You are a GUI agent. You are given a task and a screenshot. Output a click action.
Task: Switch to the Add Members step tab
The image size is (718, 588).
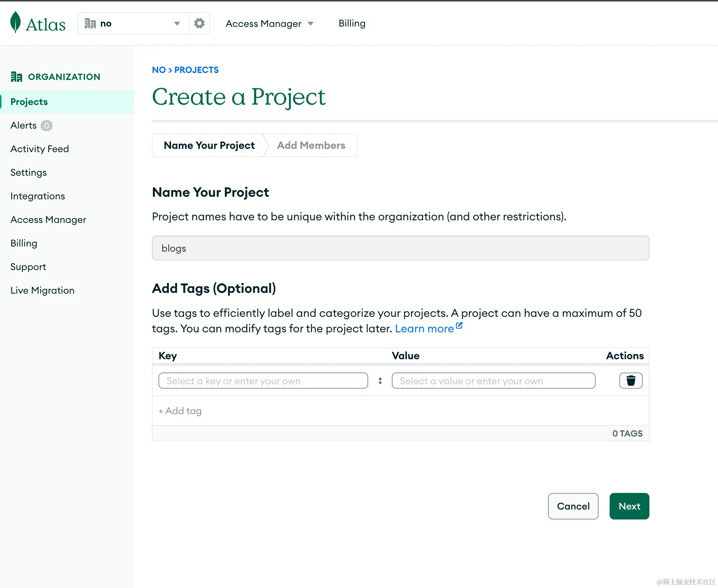click(311, 145)
